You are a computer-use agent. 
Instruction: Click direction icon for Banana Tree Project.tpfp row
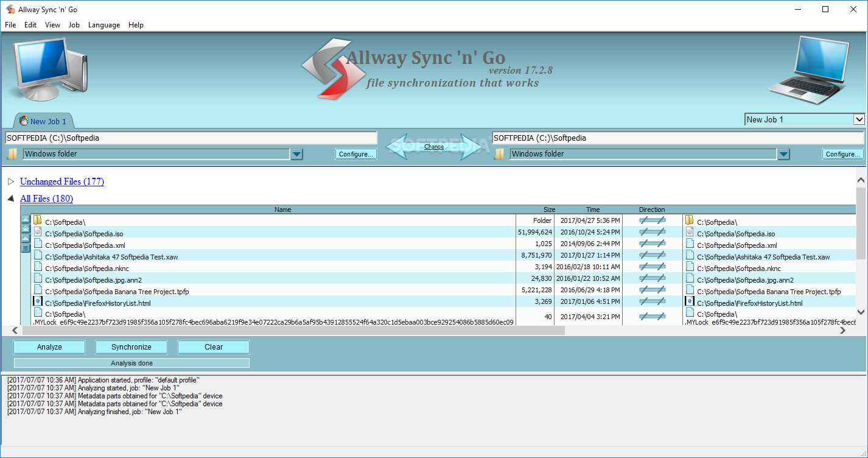652,290
